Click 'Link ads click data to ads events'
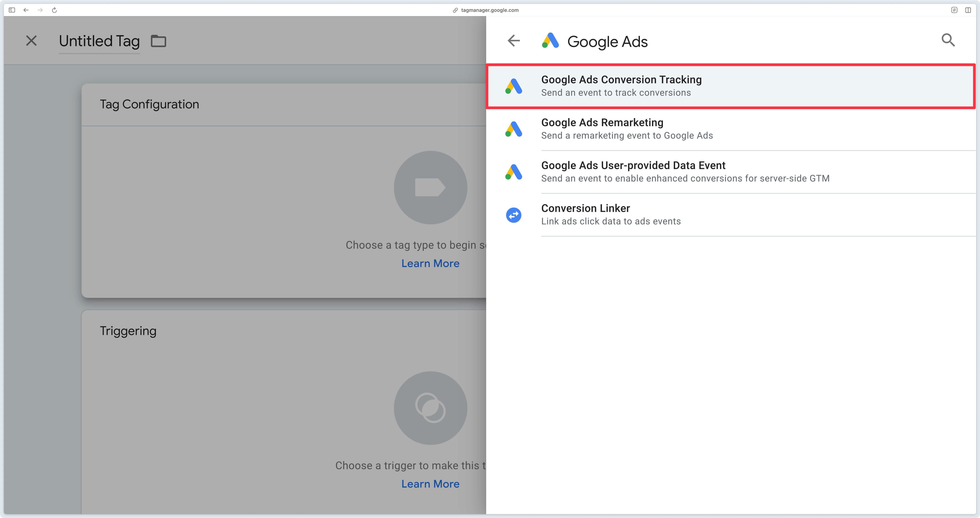The image size is (980, 518). click(611, 221)
